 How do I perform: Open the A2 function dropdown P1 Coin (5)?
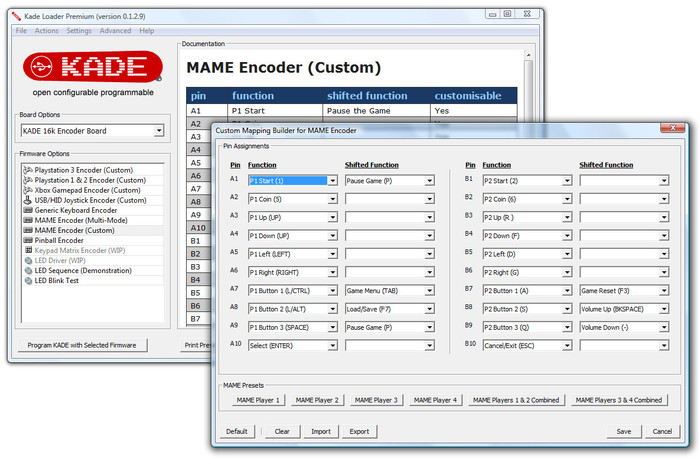[333, 199]
